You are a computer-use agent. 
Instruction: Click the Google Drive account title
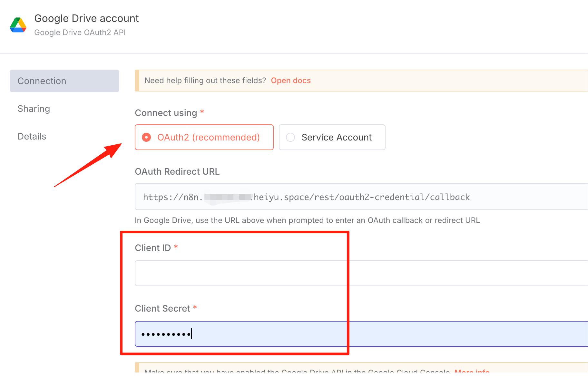[86, 18]
